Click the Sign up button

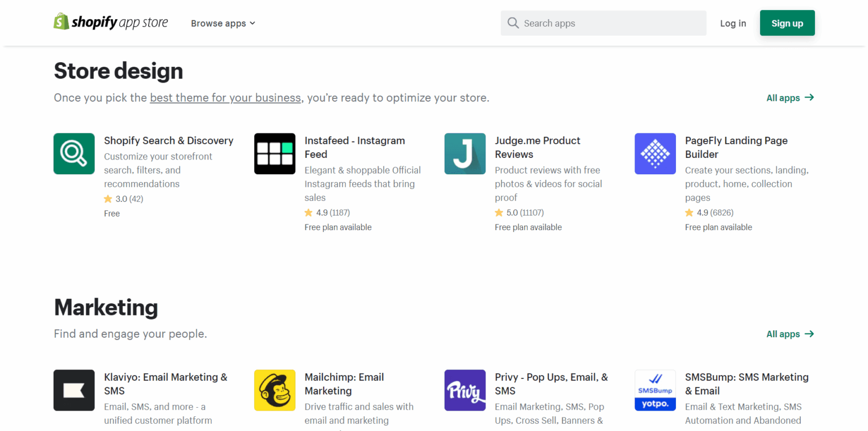coord(787,23)
